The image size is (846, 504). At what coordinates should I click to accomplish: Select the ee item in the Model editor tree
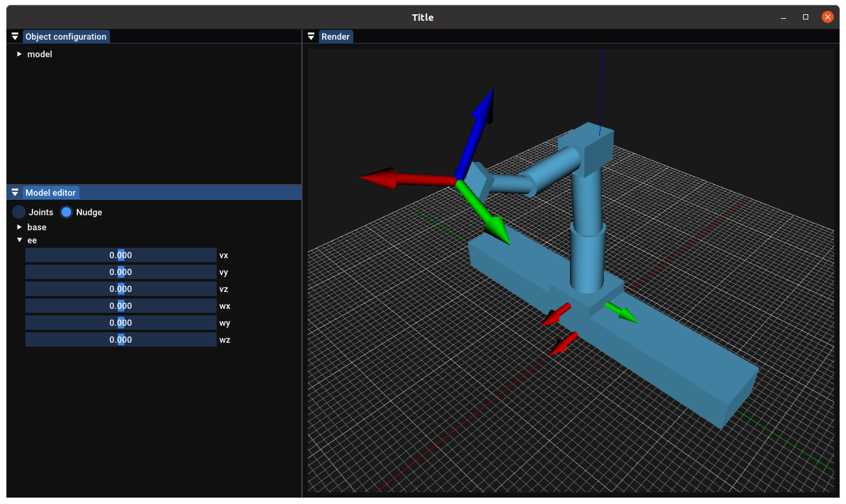[31, 239]
